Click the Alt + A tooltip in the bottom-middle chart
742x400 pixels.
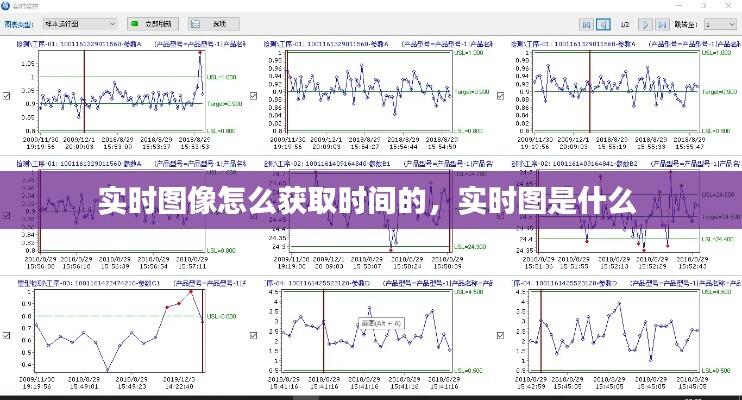(381, 323)
